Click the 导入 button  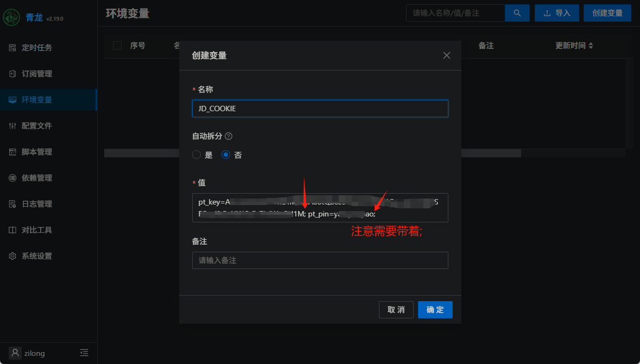click(557, 13)
